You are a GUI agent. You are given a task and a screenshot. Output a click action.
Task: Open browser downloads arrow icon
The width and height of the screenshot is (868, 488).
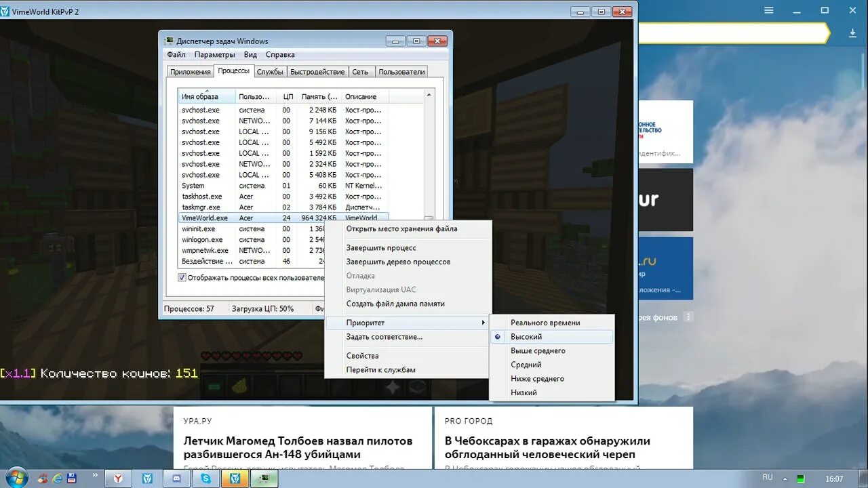[x=852, y=33]
